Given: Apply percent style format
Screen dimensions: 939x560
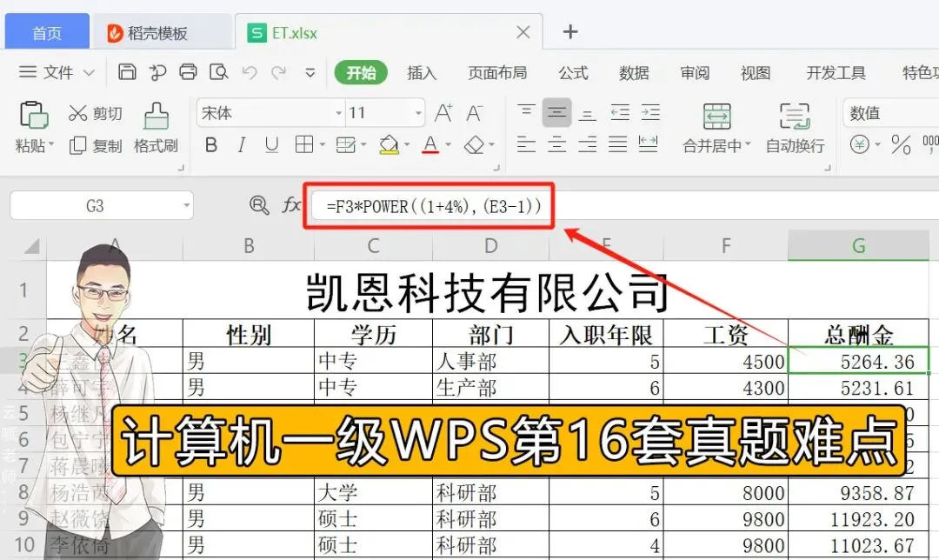Looking at the screenshot, I should [x=901, y=144].
